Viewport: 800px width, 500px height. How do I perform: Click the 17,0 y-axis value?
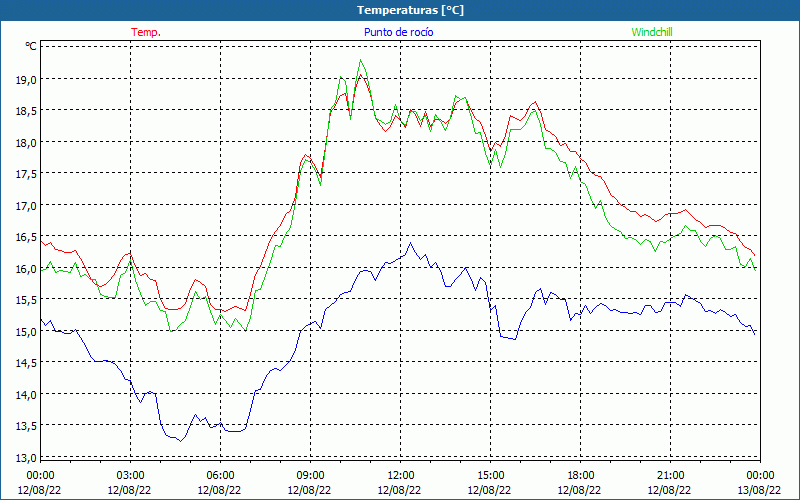click(28, 206)
